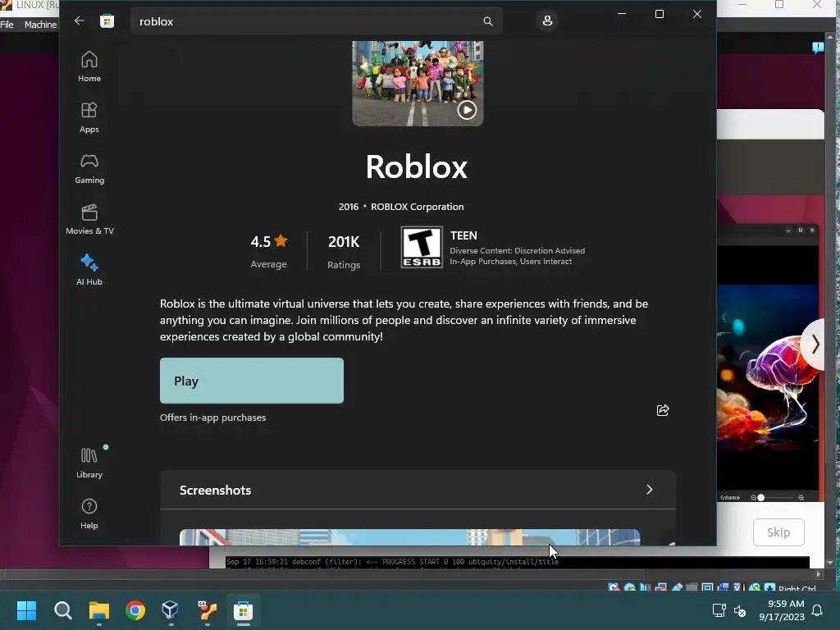The width and height of the screenshot is (840, 630).
Task: Go back using the arrow in Microsoft Store
Action: (x=80, y=21)
